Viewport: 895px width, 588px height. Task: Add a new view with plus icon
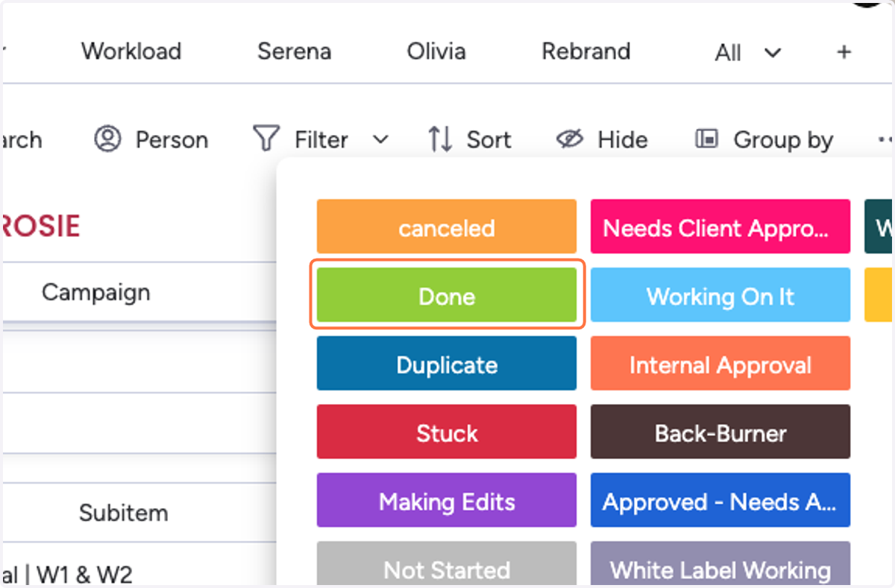coord(844,52)
